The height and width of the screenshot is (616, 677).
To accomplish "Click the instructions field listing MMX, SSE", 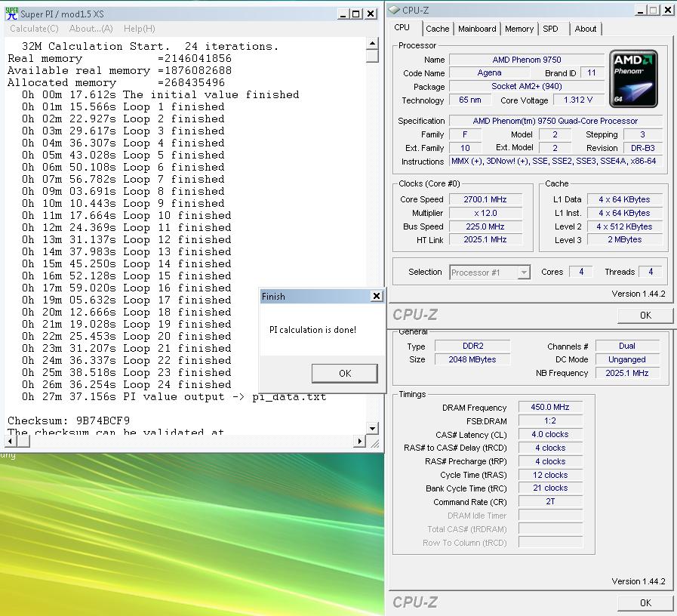I will point(555,161).
